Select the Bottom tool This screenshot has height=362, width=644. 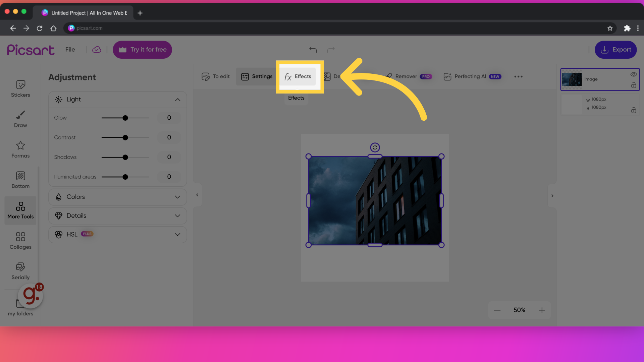[20, 179]
